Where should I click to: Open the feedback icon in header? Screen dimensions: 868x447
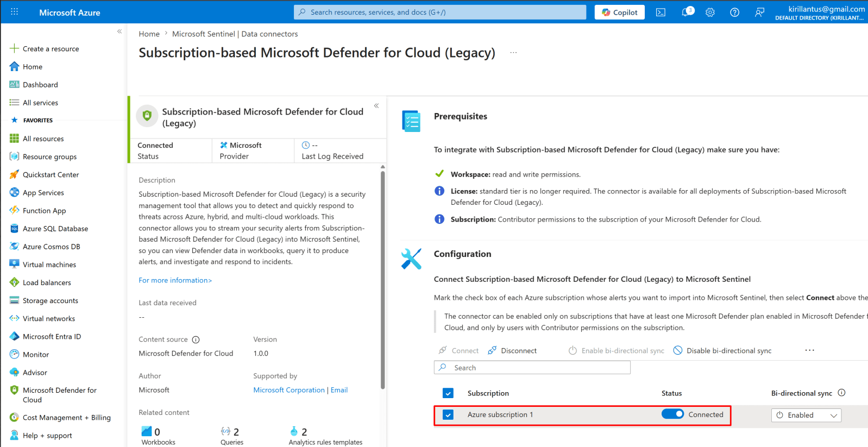tap(759, 12)
